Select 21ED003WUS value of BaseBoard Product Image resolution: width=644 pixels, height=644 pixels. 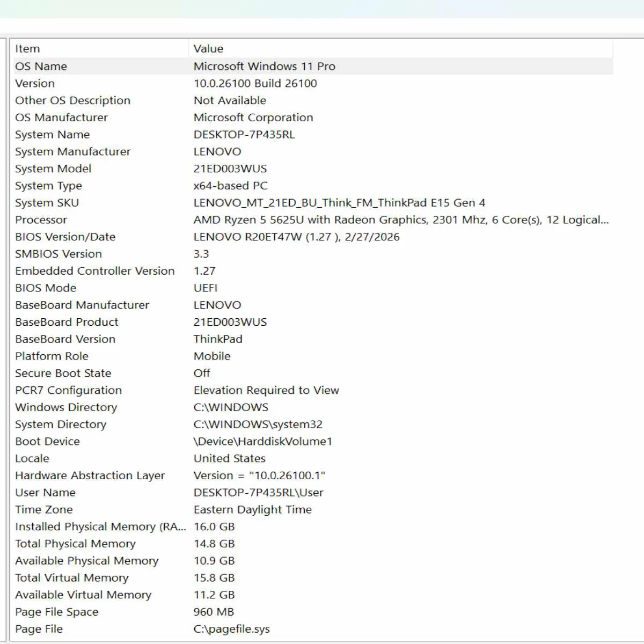(230, 323)
